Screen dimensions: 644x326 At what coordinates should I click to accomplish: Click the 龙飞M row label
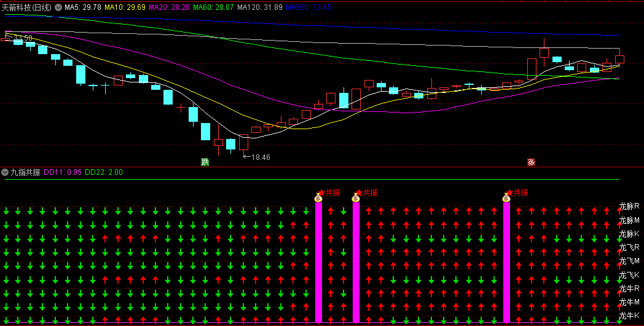coord(629,261)
